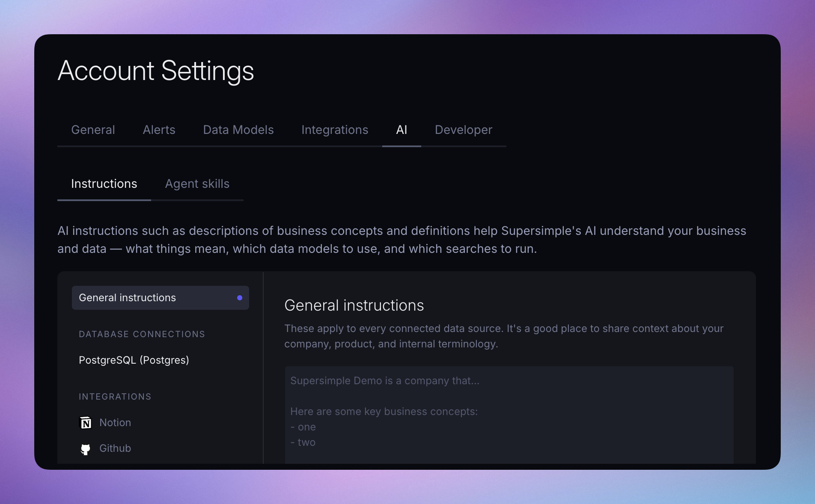Open Github integration instructions
The width and height of the screenshot is (815, 504).
(x=115, y=448)
